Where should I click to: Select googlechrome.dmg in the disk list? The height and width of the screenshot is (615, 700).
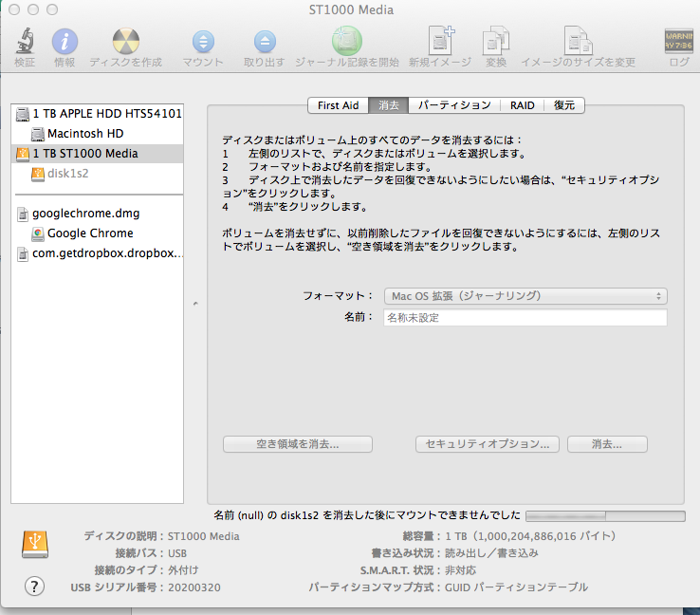coord(85,214)
